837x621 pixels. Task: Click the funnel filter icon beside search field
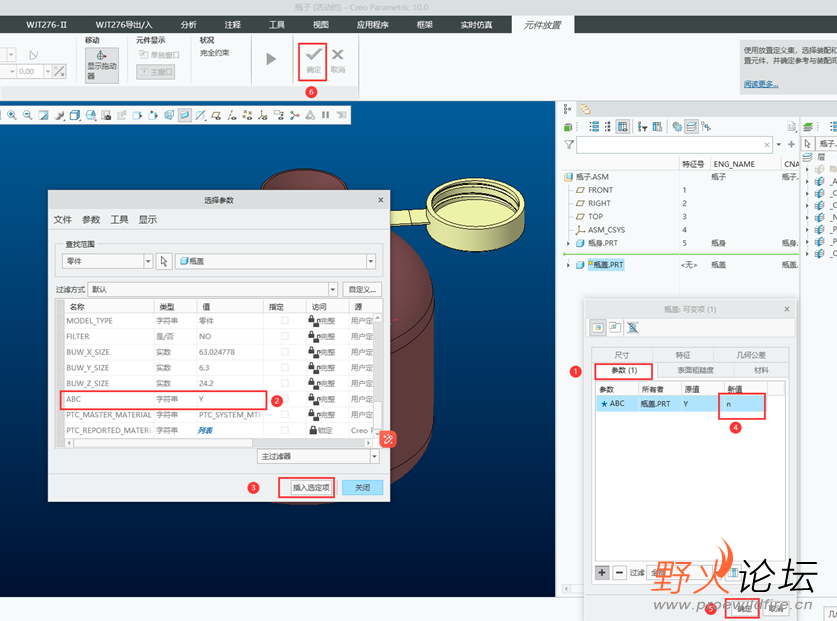(x=569, y=144)
